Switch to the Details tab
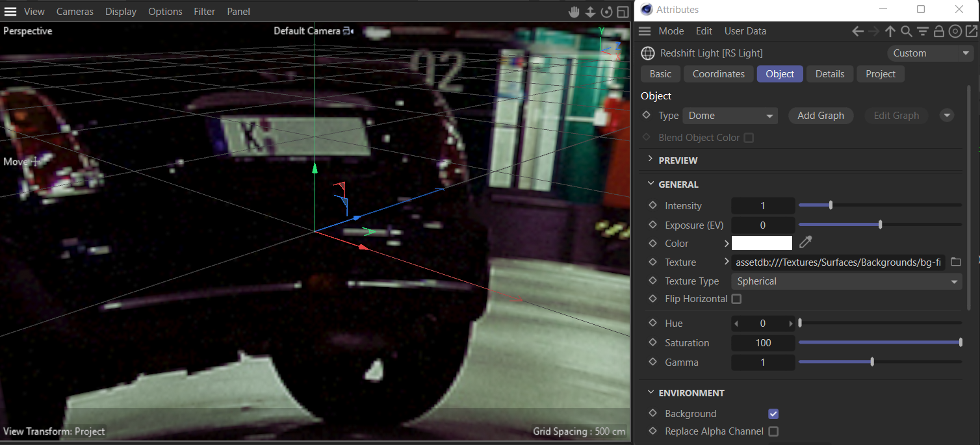Screen dimensions: 980x445 (x=830, y=74)
